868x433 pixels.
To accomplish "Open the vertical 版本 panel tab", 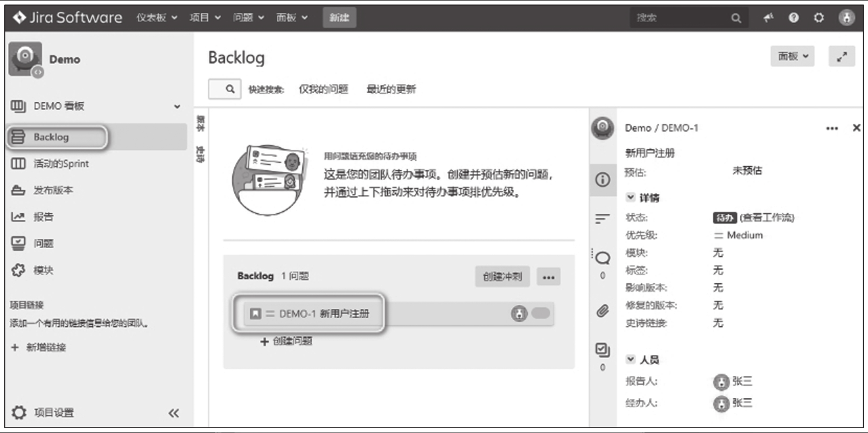I will (201, 123).
